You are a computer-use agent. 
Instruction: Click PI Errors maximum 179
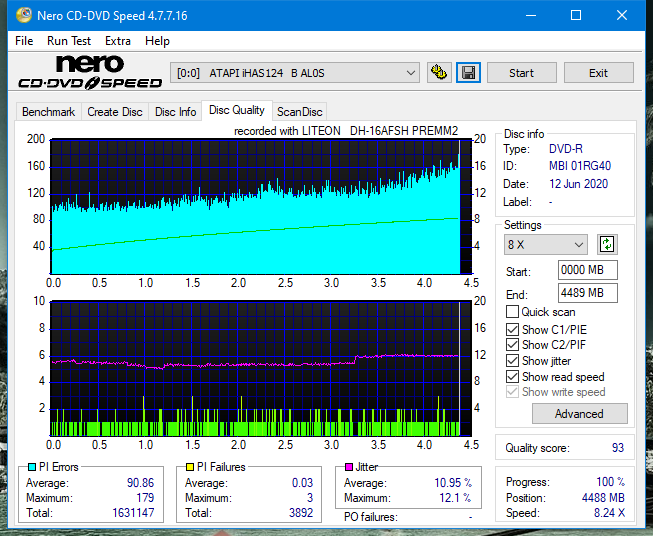point(145,498)
